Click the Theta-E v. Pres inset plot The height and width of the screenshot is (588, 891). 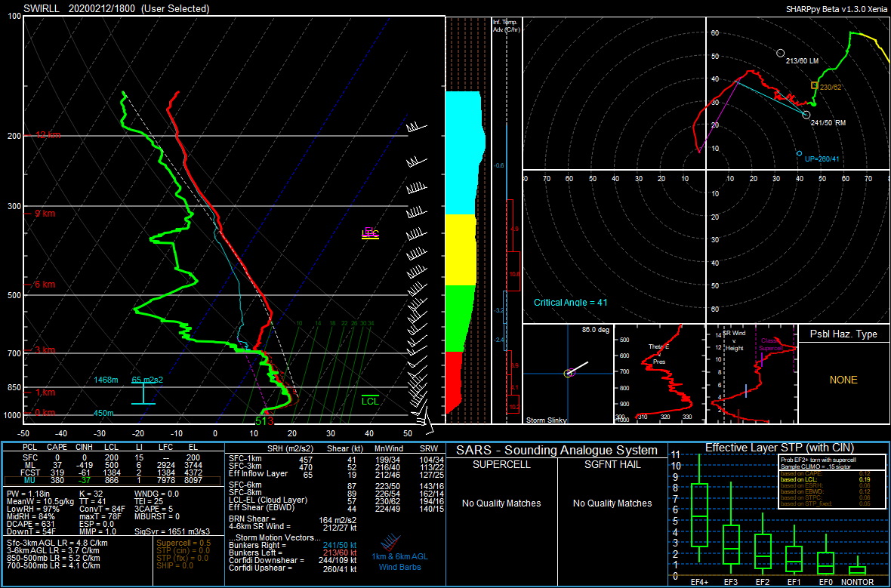[658, 373]
